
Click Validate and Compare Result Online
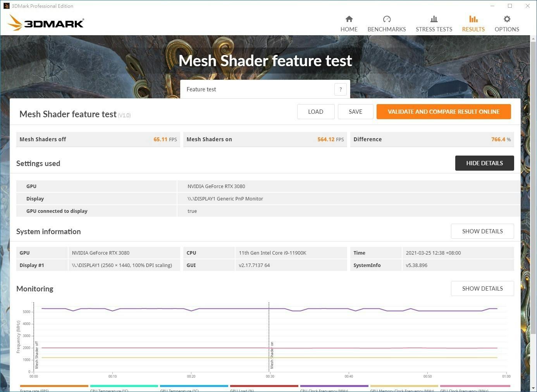[x=443, y=112]
